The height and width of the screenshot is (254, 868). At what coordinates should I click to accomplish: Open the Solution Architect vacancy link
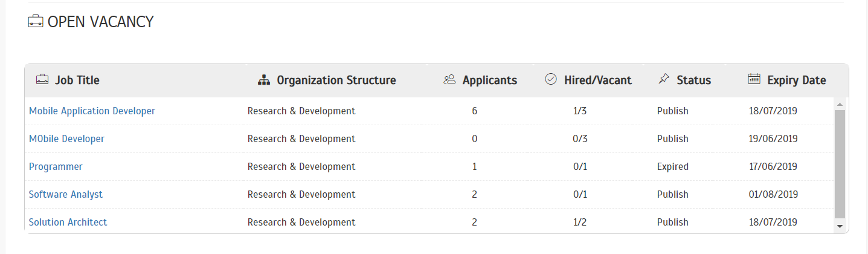[68, 222]
